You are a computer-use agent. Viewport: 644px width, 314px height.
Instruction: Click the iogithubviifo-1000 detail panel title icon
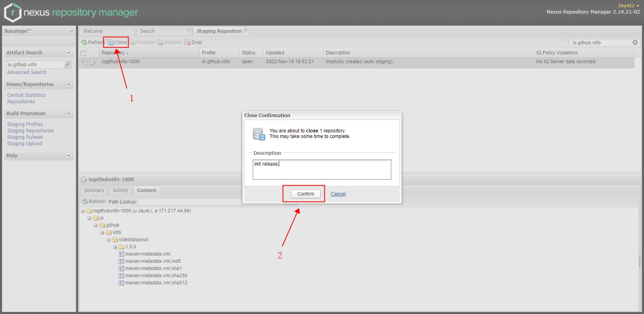point(84,180)
